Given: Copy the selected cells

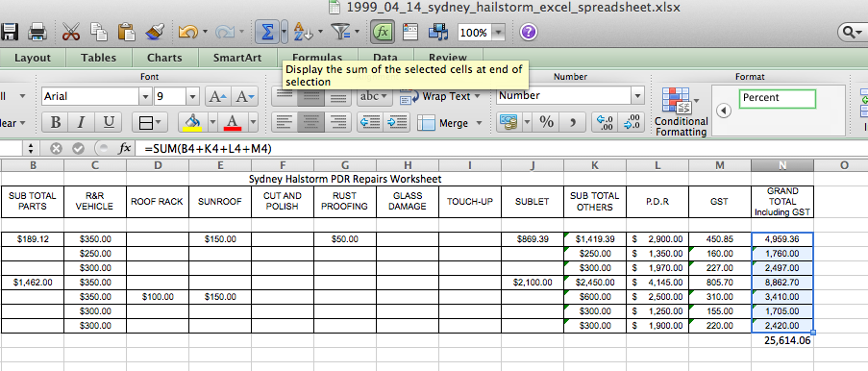Looking at the screenshot, I should 99,32.
